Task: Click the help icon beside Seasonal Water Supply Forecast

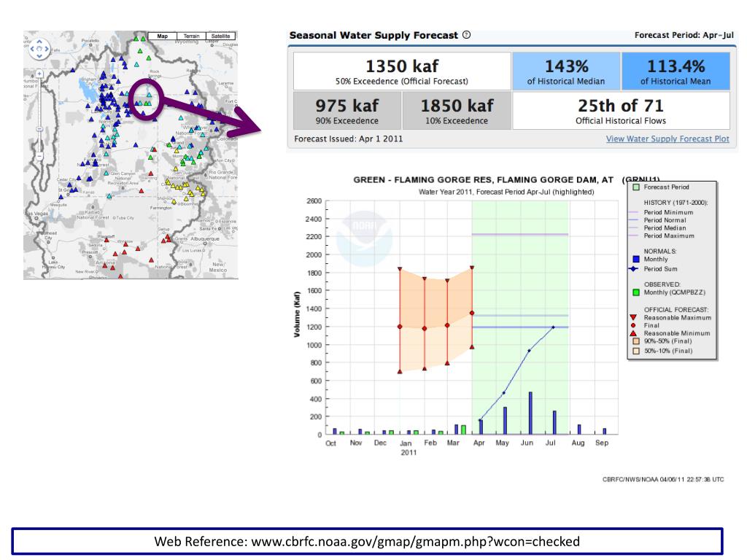Action: pos(467,35)
